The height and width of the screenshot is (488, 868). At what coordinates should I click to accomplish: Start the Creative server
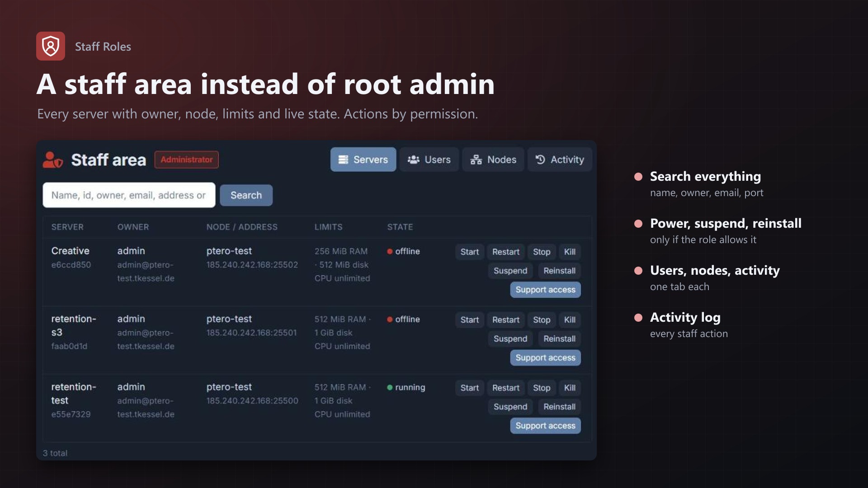point(470,252)
